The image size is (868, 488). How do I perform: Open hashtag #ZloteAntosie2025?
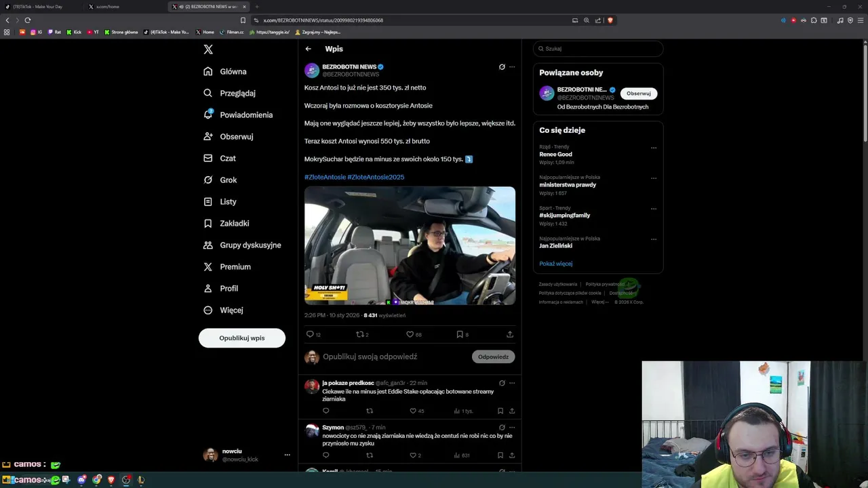(x=376, y=177)
